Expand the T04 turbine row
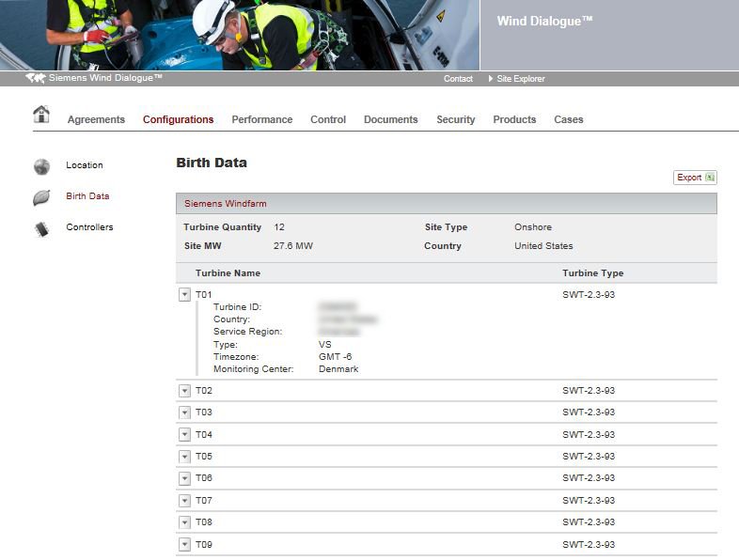This screenshot has width=739, height=560. 184,435
